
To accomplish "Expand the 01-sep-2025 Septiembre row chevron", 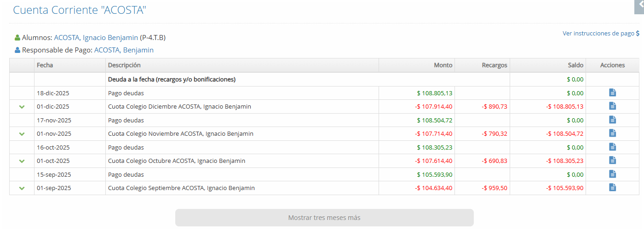I will 22,188.
